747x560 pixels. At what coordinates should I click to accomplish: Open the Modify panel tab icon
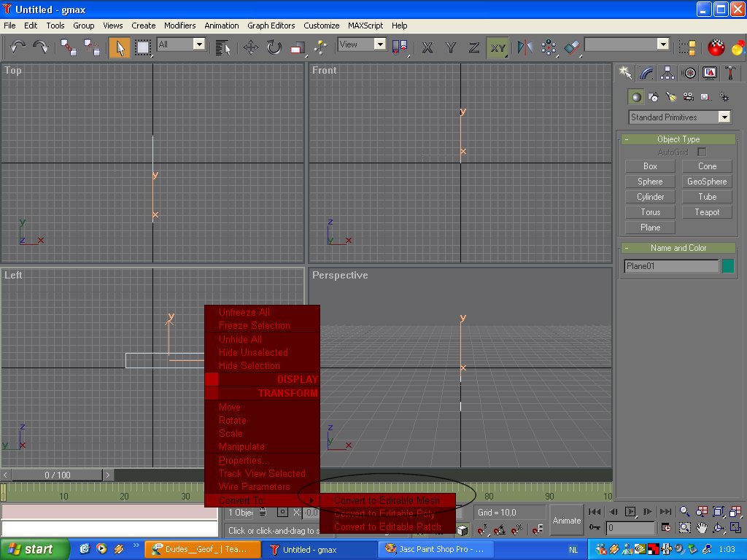[x=646, y=72]
